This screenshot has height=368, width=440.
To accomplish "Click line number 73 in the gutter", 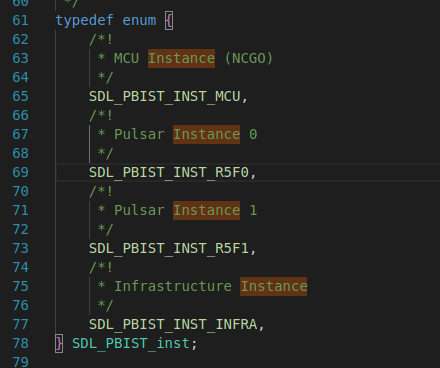I will click(x=20, y=248).
